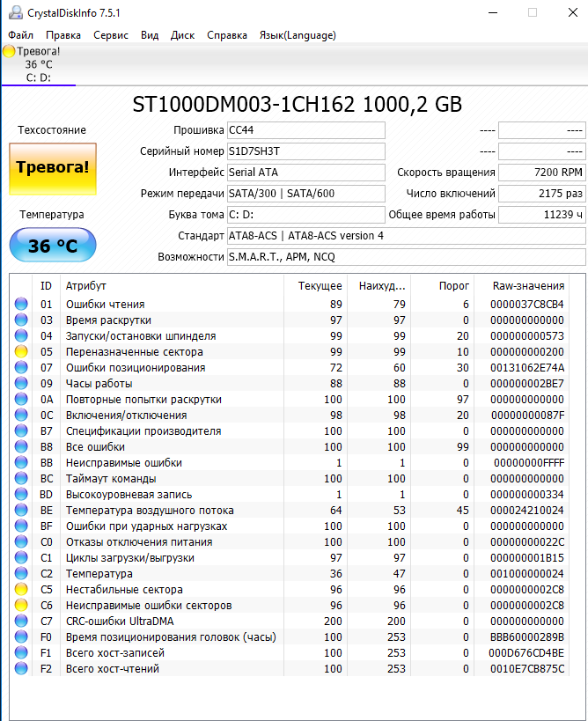Click the orb for Отказы отключения питания
Image resolution: width=588 pixels, height=721 pixels.
[21, 541]
